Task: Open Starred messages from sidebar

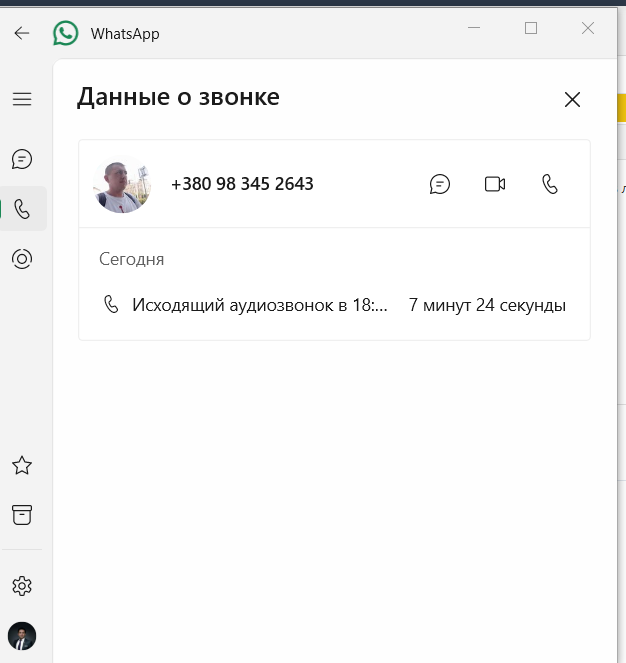Action: tap(22, 466)
